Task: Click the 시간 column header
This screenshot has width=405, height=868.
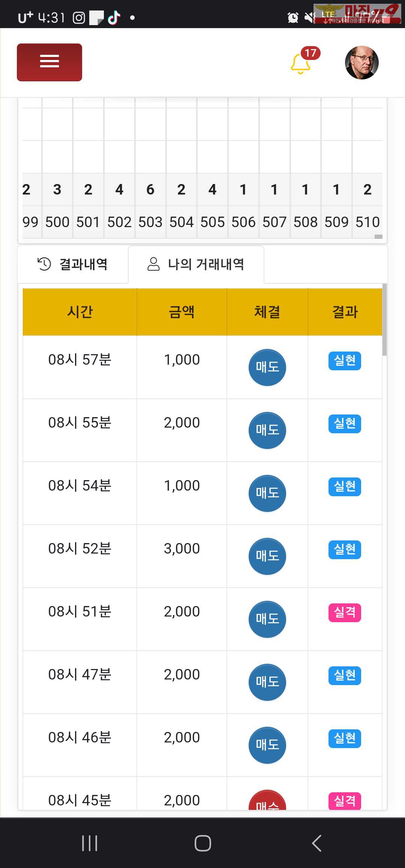Action: click(x=80, y=312)
